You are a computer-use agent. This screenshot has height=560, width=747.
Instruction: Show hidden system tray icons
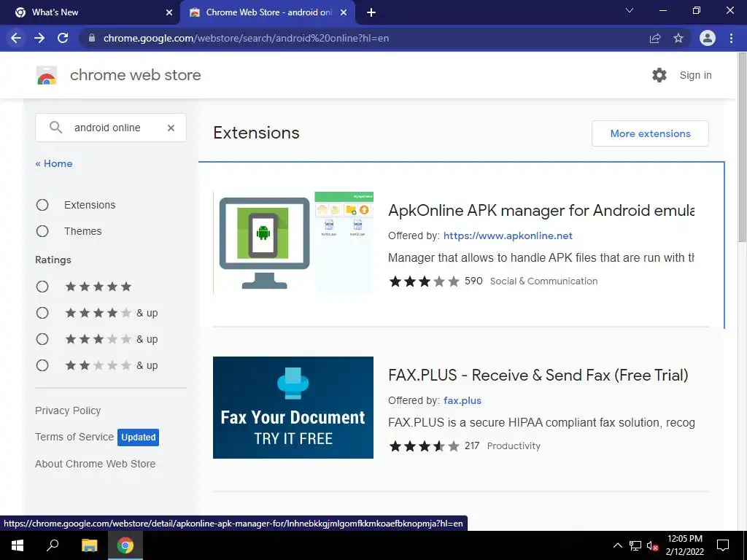point(617,545)
